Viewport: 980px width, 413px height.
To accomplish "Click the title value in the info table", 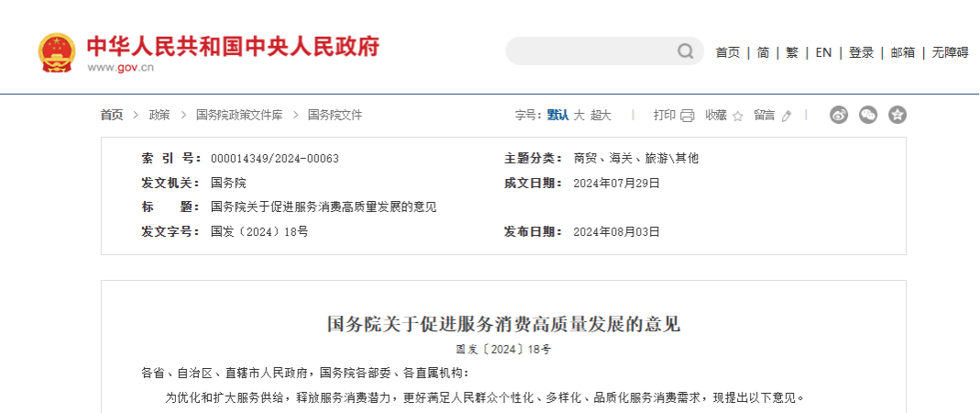I will (324, 207).
